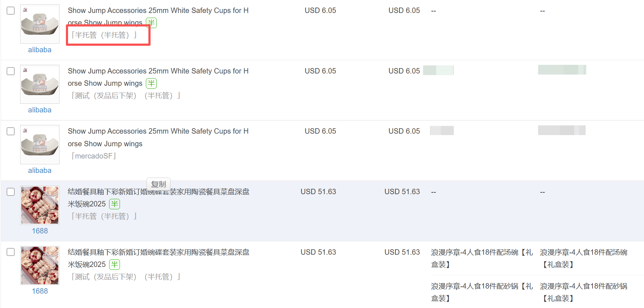This screenshot has width=644, height=308.
Task: Open the tableware thumbnail of the 1688 半托管 listing
Action: pyautogui.click(x=40, y=205)
